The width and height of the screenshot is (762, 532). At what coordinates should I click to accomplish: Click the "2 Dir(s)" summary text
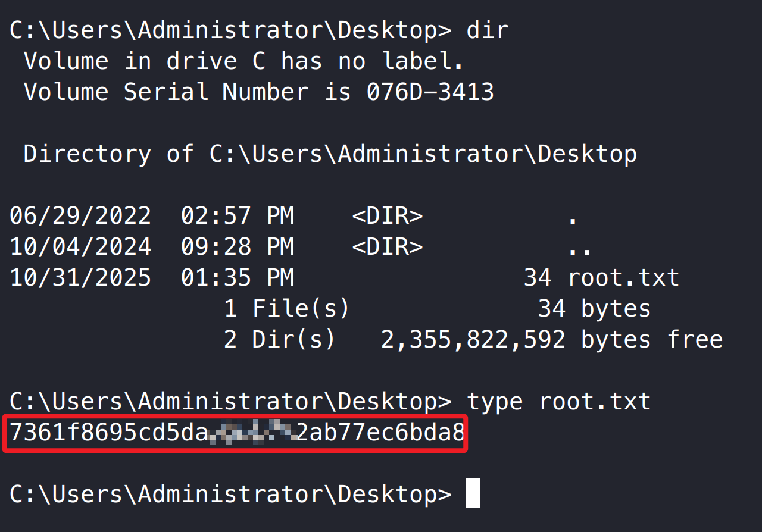point(279,339)
